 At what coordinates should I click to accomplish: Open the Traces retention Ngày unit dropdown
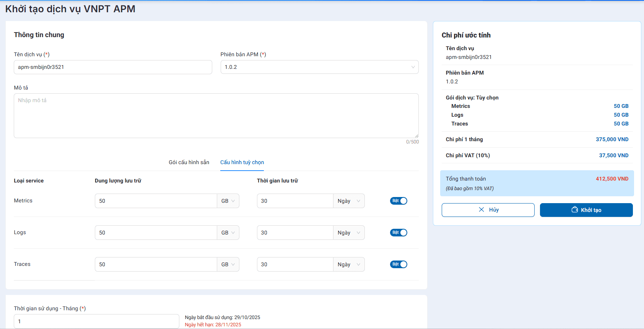tap(349, 264)
